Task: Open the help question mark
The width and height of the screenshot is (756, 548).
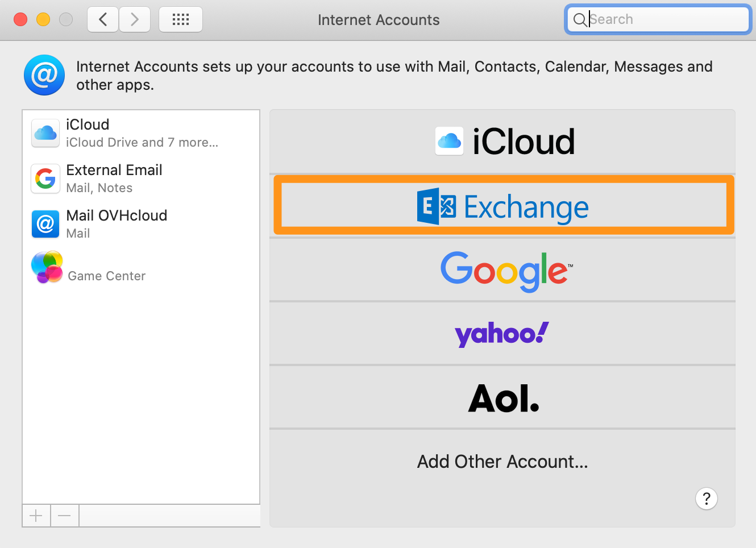Action: coord(707,499)
